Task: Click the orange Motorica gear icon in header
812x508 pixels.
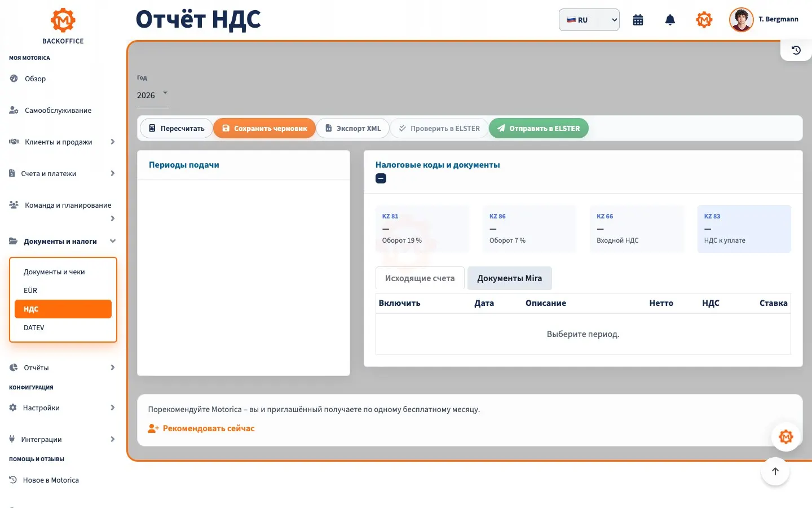Action: [x=704, y=20]
